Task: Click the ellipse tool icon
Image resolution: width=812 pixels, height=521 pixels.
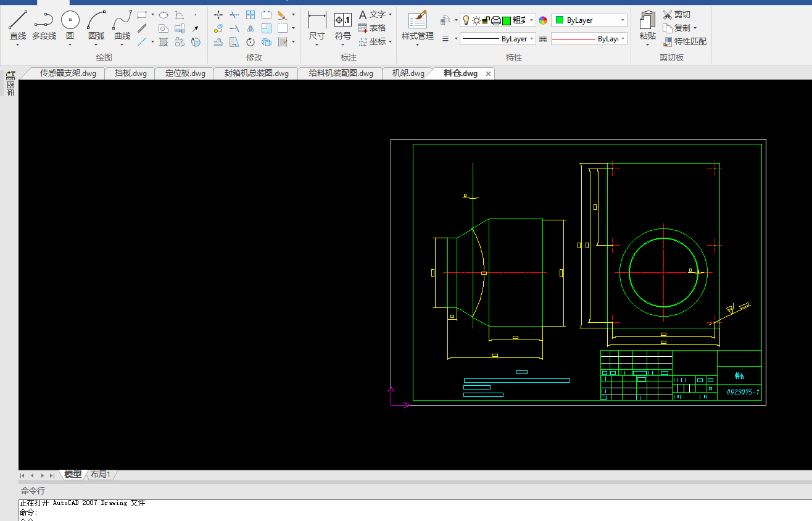Action: [164, 15]
